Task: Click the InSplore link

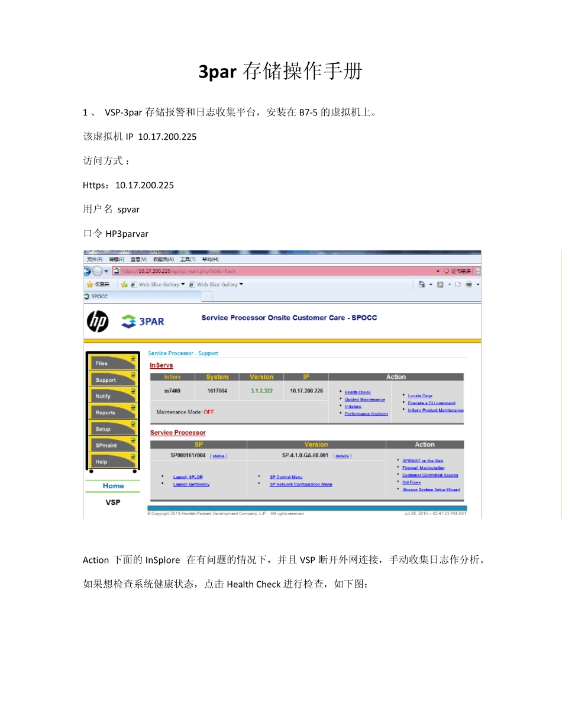Action: coord(353,407)
